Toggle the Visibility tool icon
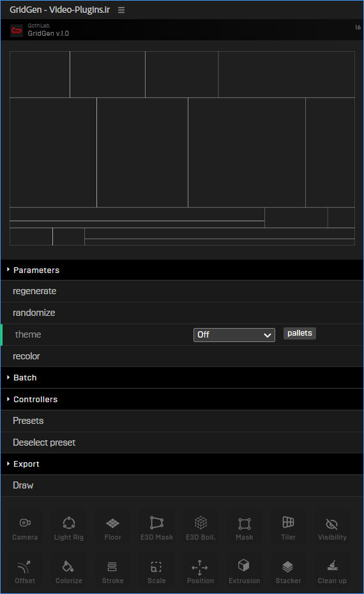The image size is (364, 594). tap(332, 524)
